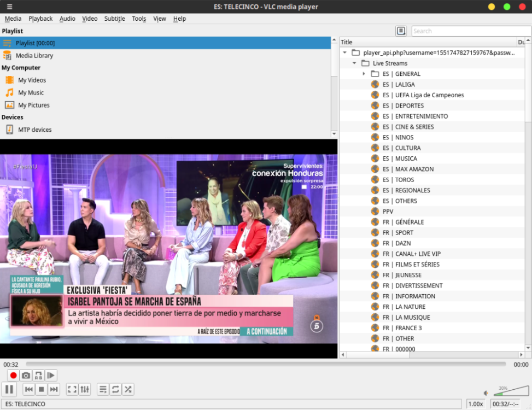Click icon beside FR | SPORT
Screen dimensions: 532x410
click(375, 233)
